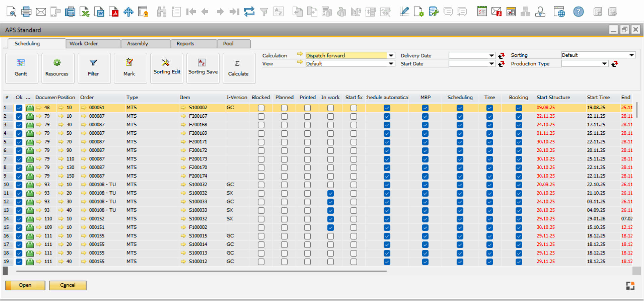
Task: Expand the Production Type dropdown
Action: click(604, 64)
